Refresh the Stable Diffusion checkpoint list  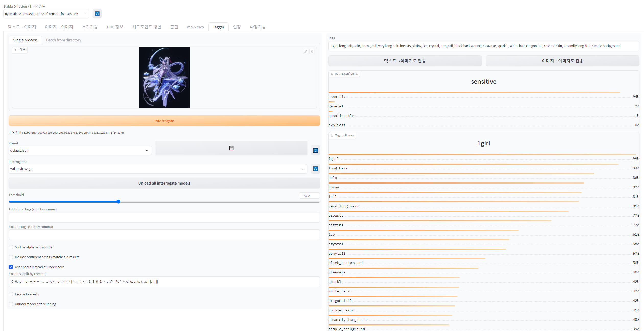click(97, 14)
